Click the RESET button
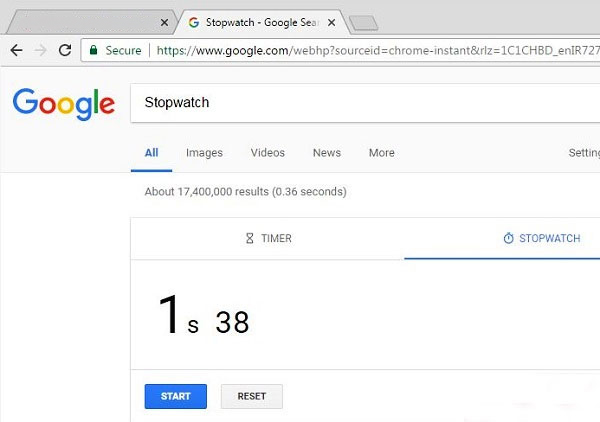 point(252,396)
